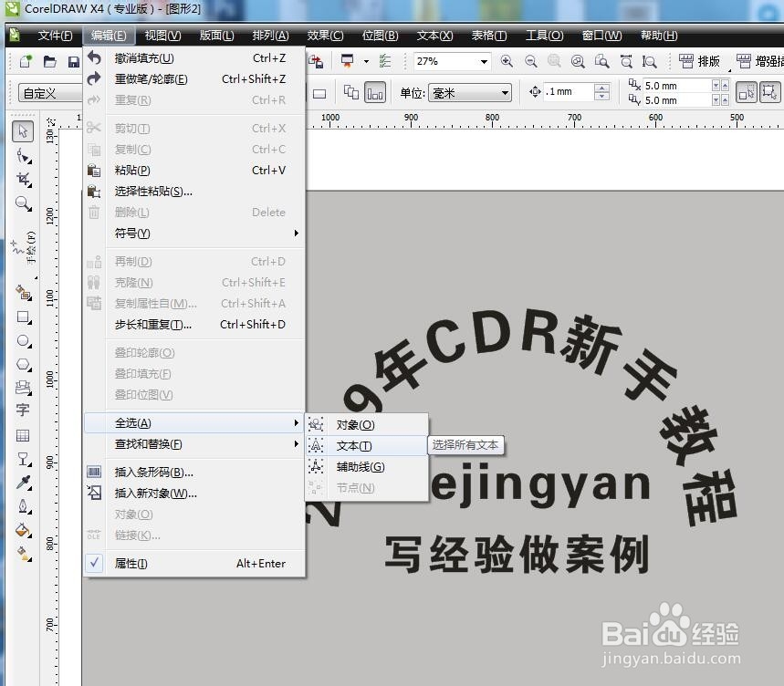The image size is (784, 686).
Task: Expand the 查找和替换(F) submenu
Action: 195,444
